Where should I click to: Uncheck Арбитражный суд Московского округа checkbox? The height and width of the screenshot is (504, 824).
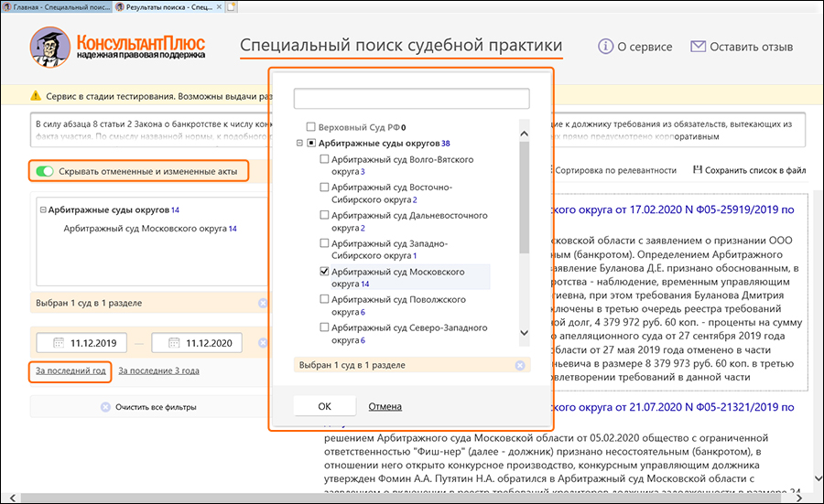pyautogui.click(x=324, y=273)
